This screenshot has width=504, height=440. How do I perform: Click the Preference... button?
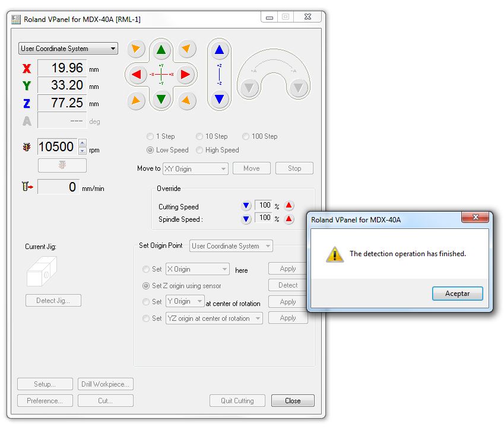[45, 401]
